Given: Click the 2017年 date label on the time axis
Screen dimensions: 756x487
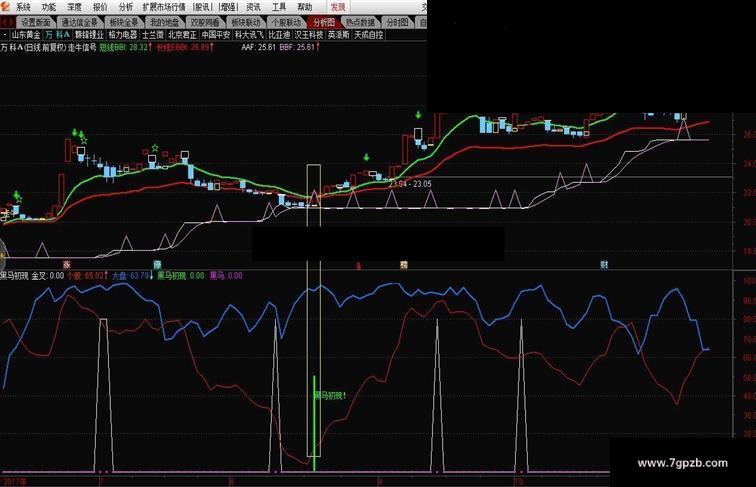Looking at the screenshot, I should coord(14,481).
